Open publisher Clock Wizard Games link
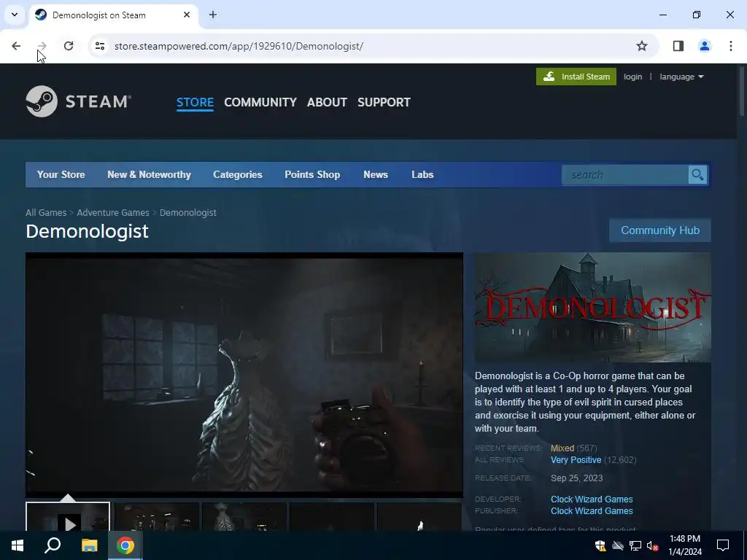747x560 pixels. pyautogui.click(x=592, y=511)
